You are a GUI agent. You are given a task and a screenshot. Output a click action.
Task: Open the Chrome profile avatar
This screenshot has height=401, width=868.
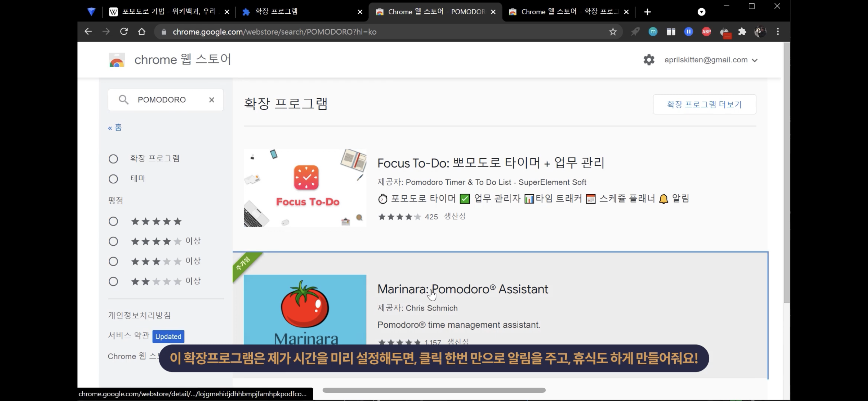pos(760,32)
